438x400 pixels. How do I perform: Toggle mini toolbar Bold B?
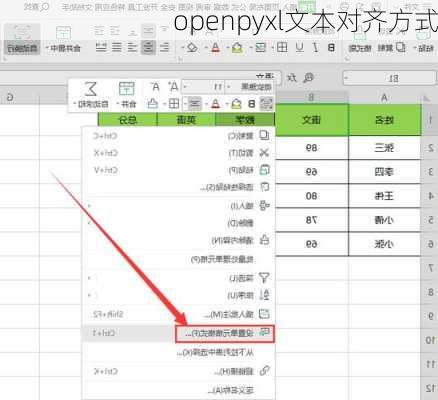click(x=252, y=104)
